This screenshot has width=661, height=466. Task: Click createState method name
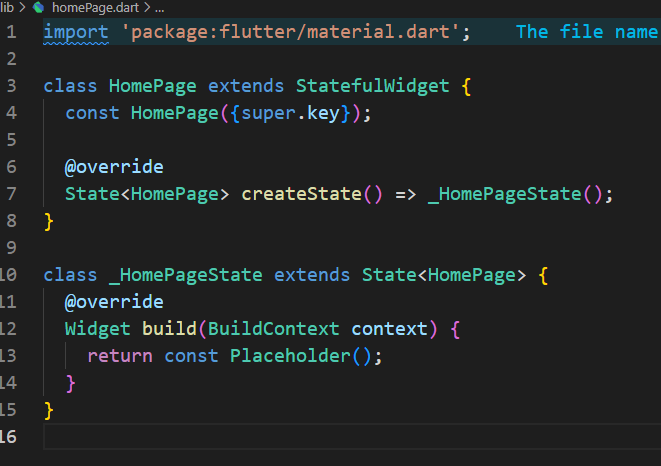pyautogui.click(x=301, y=194)
